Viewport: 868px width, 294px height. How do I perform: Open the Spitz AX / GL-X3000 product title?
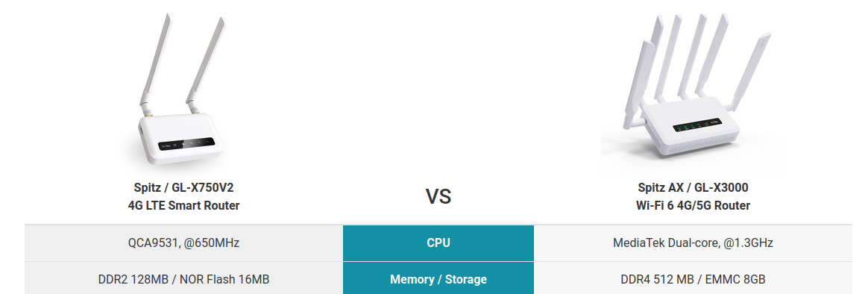pyautogui.click(x=693, y=188)
